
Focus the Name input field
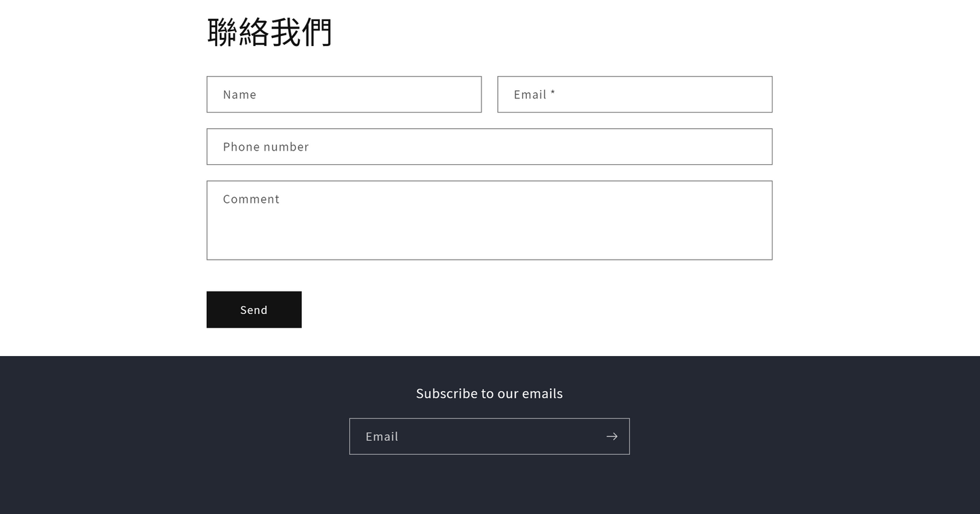coord(344,94)
